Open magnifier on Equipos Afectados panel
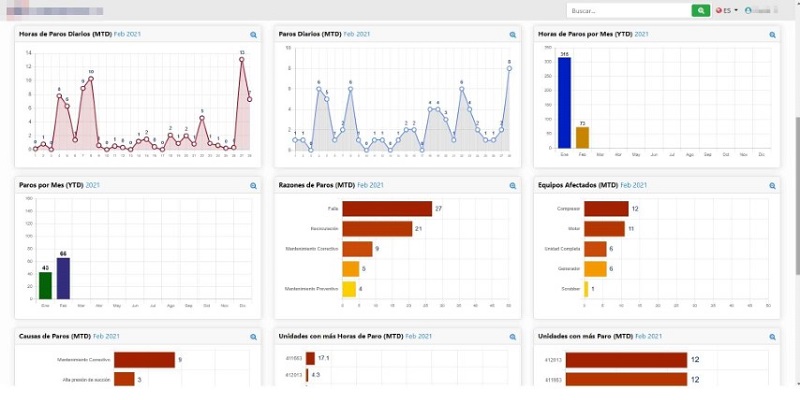 pyautogui.click(x=772, y=186)
